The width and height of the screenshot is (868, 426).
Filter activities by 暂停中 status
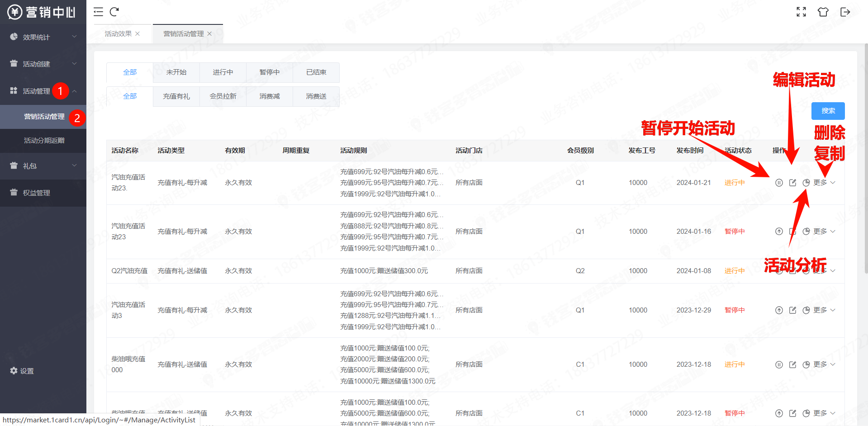point(270,72)
